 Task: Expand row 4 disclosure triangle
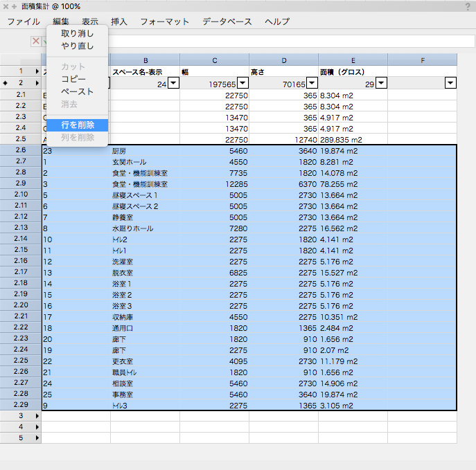click(x=37, y=427)
